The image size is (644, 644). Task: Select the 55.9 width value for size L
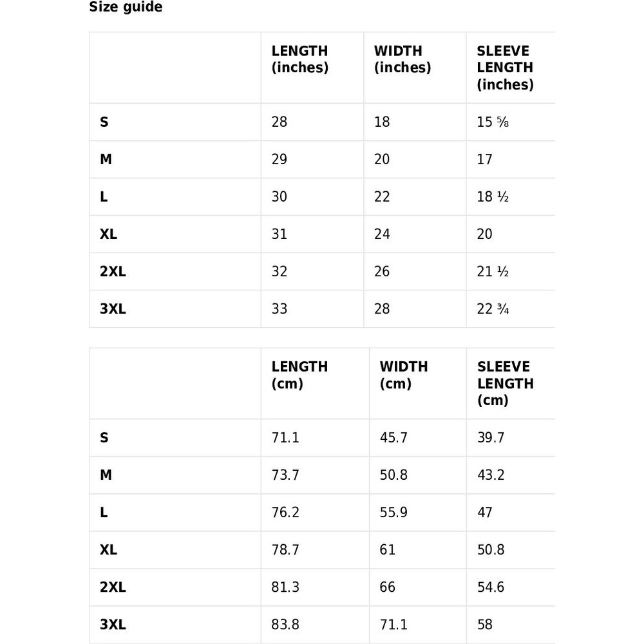pyautogui.click(x=393, y=513)
